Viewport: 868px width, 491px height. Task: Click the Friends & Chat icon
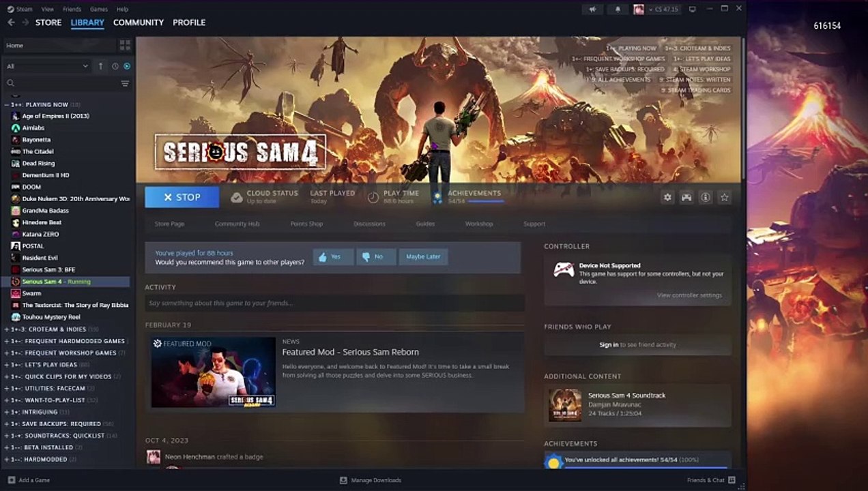(732, 480)
